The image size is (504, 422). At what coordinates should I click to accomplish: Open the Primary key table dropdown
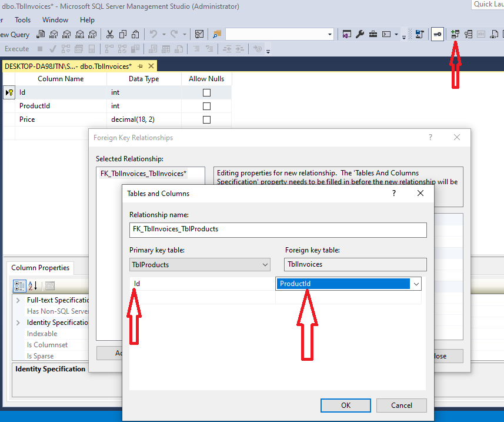(265, 265)
